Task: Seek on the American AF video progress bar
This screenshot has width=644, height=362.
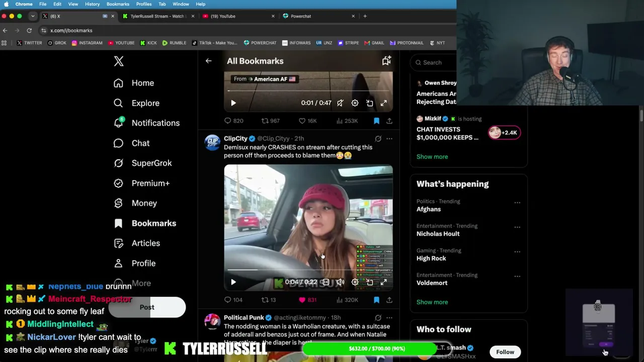Action: click(308, 91)
